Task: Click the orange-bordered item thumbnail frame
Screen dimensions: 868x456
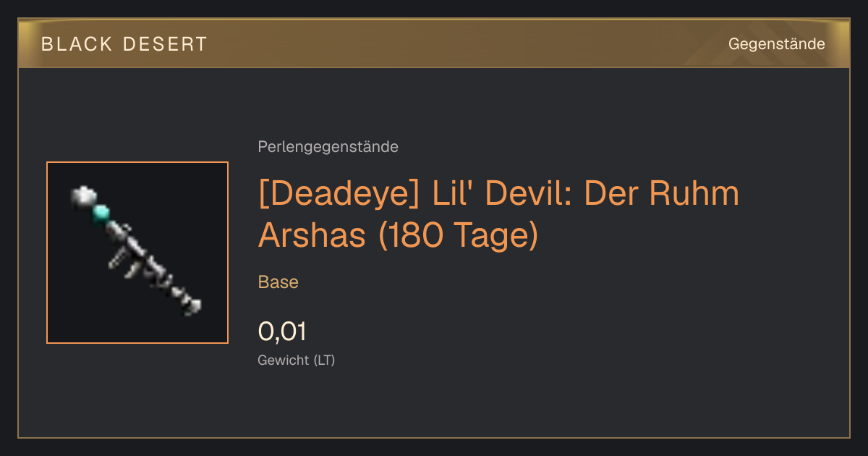Action: click(137, 253)
